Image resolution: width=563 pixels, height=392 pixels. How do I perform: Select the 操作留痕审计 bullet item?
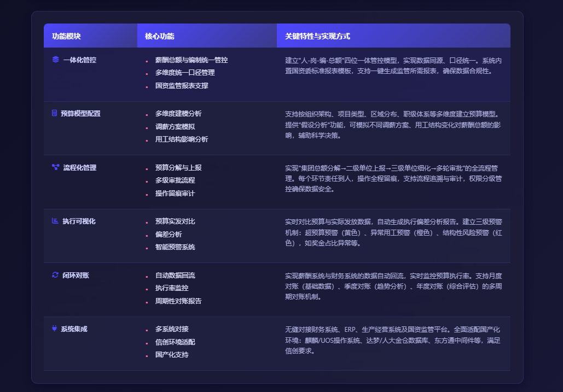(175, 194)
